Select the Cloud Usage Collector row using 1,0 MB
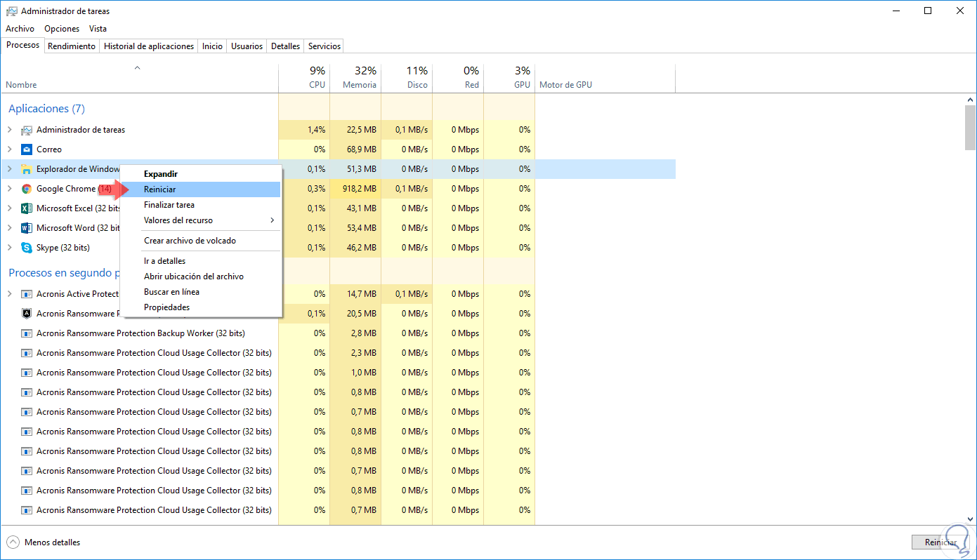The height and width of the screenshot is (560, 977). pyautogui.click(x=339, y=373)
